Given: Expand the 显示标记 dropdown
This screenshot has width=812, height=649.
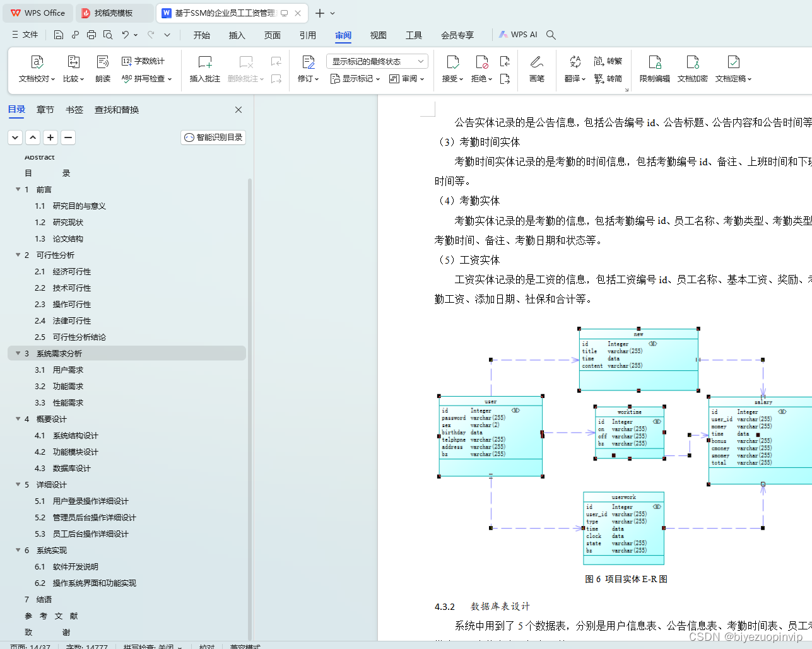Looking at the screenshot, I should coord(355,79).
